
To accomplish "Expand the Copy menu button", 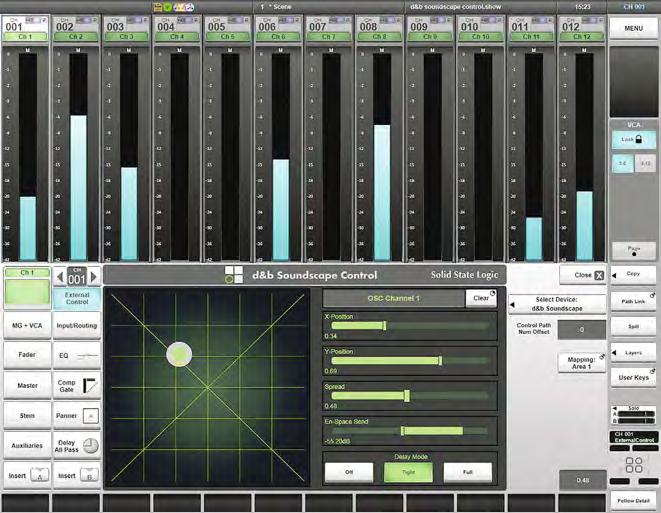I will click(x=633, y=274).
